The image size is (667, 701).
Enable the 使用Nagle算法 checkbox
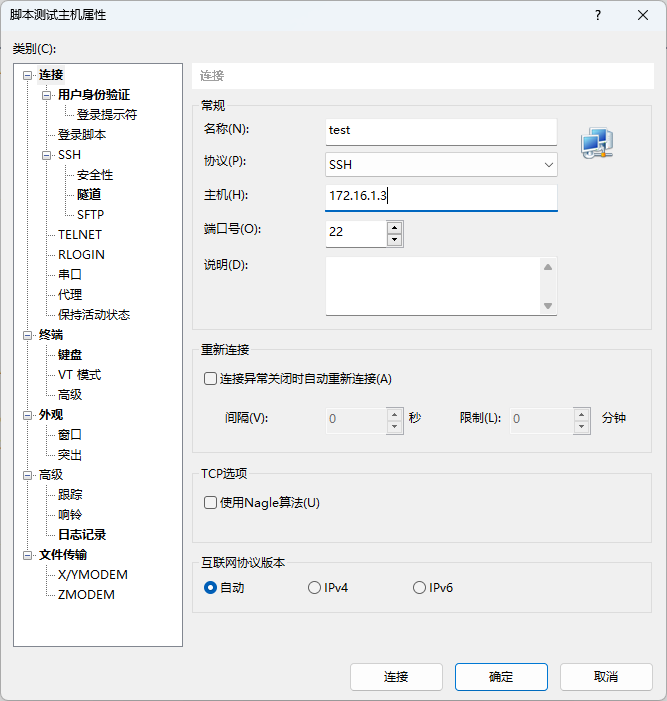point(211,503)
